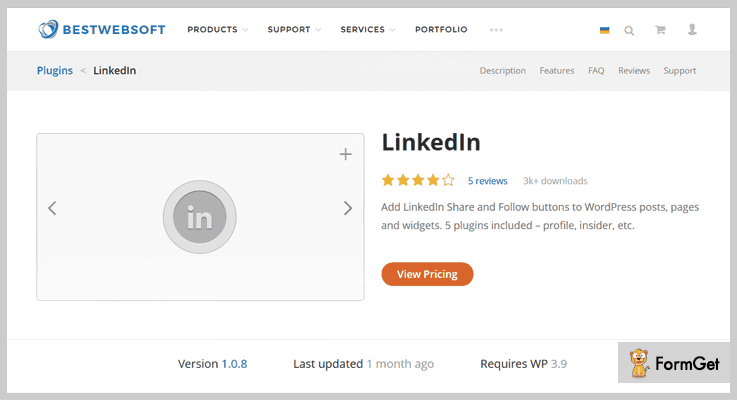Open the shopping cart
This screenshot has width=737, height=400.
[x=660, y=30]
